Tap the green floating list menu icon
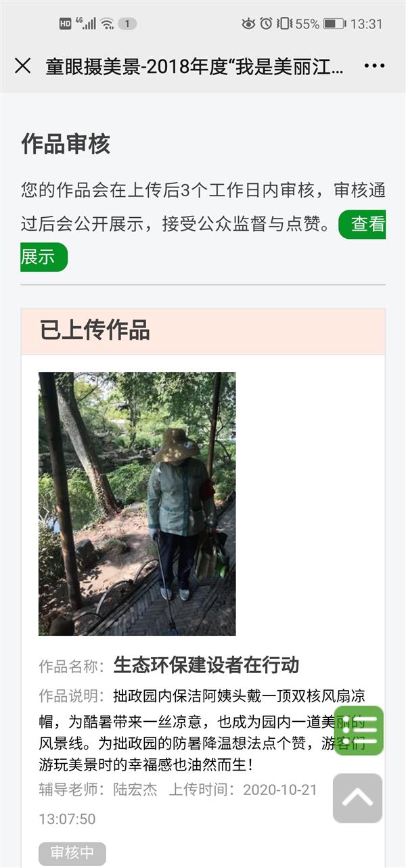 pos(359,731)
